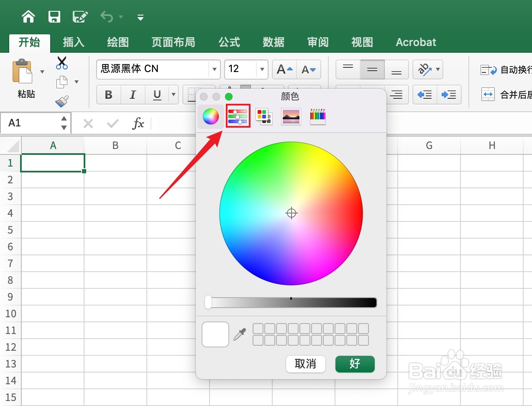Open the font size dropdown arrow
The image size is (532, 406).
(x=262, y=69)
